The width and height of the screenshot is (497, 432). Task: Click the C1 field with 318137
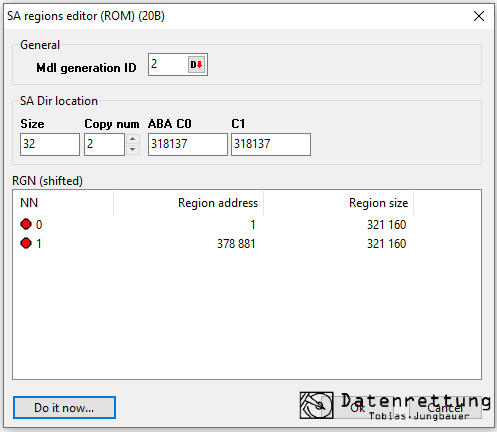(271, 144)
